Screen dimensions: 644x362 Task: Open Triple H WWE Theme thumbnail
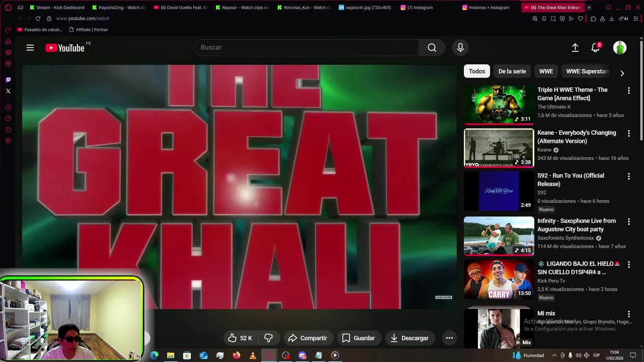click(499, 105)
